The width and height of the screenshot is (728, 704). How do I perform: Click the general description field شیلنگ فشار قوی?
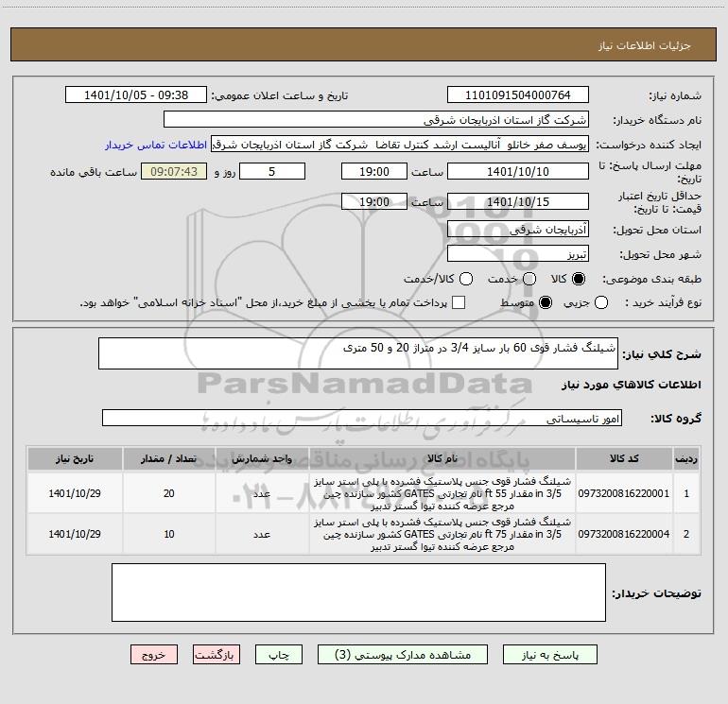pyautogui.click(x=358, y=353)
